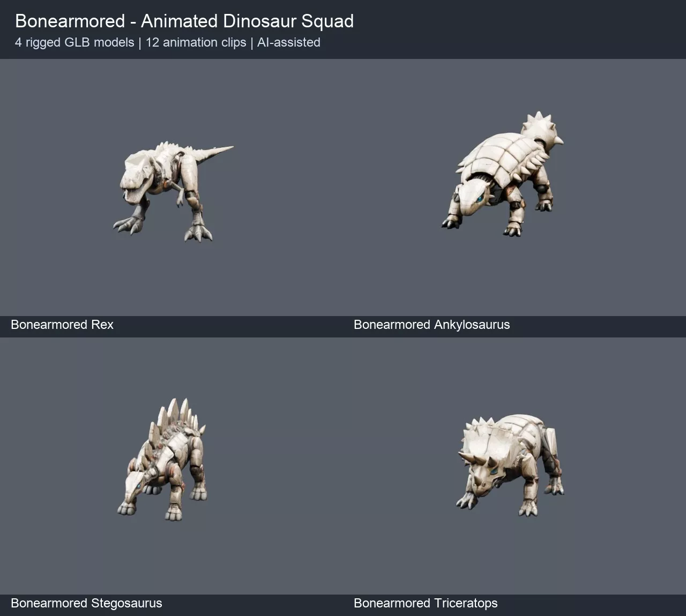
Task: Select the 'Bonearmored Triceratops' caption text
Action: click(x=426, y=603)
